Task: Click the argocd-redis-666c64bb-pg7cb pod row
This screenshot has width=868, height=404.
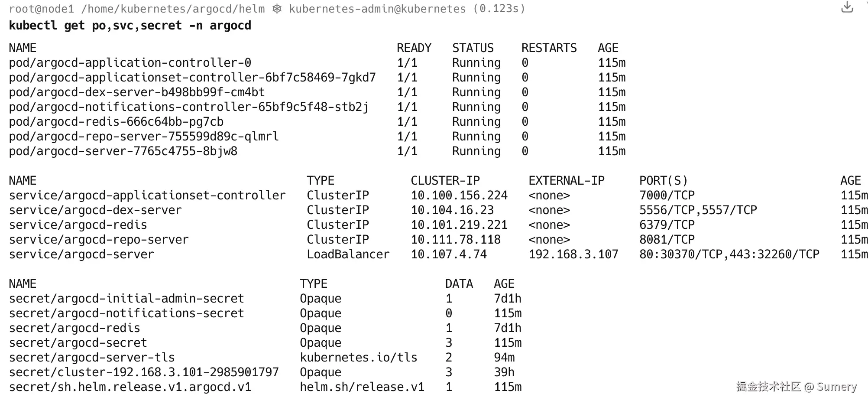Action: point(116,122)
